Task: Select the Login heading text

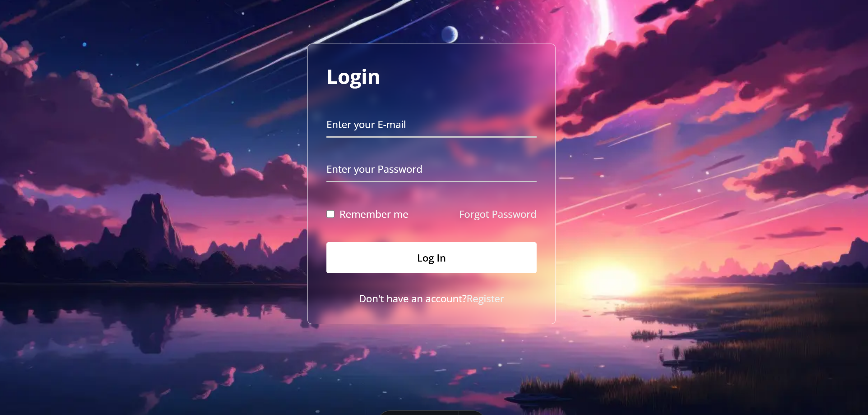Action: pos(353,77)
